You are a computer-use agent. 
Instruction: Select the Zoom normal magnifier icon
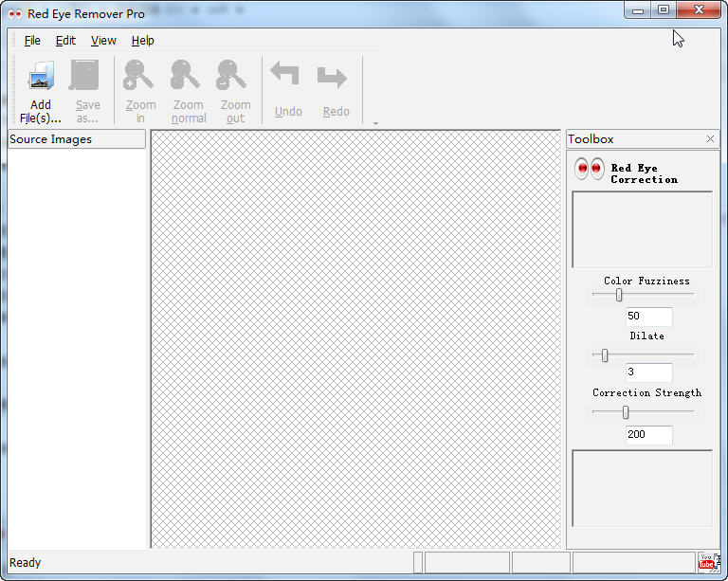pyautogui.click(x=185, y=75)
